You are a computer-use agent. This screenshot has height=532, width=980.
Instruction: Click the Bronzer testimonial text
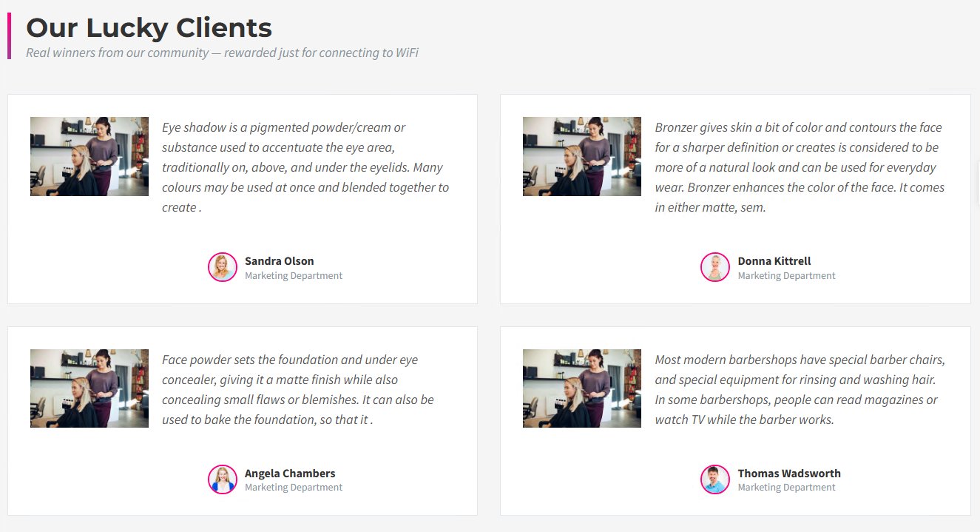[799, 167]
